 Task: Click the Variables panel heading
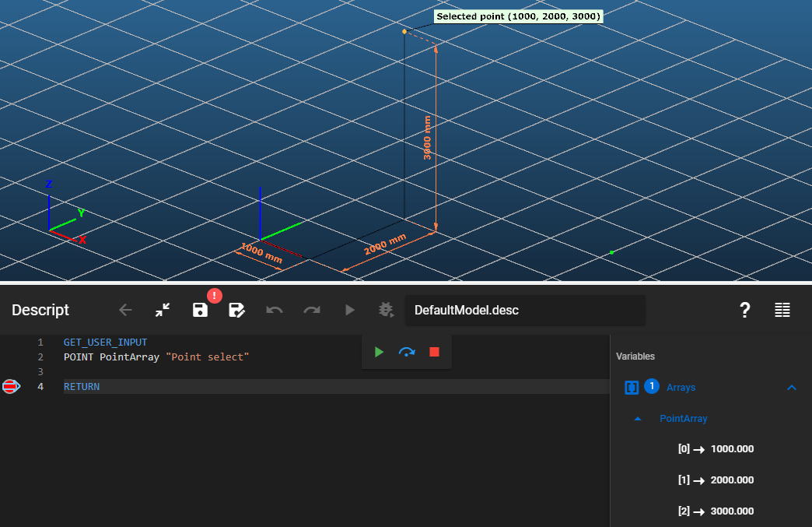pos(635,357)
